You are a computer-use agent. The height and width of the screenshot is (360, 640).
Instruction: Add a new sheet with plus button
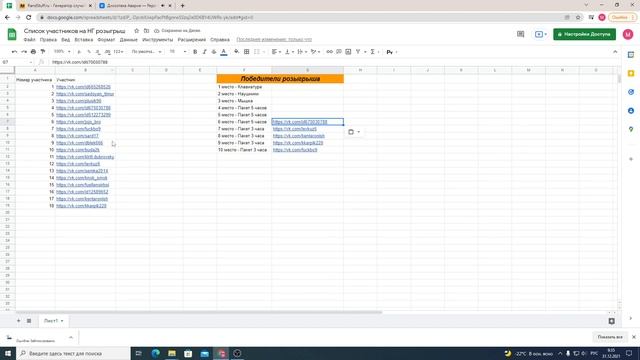[18, 321]
